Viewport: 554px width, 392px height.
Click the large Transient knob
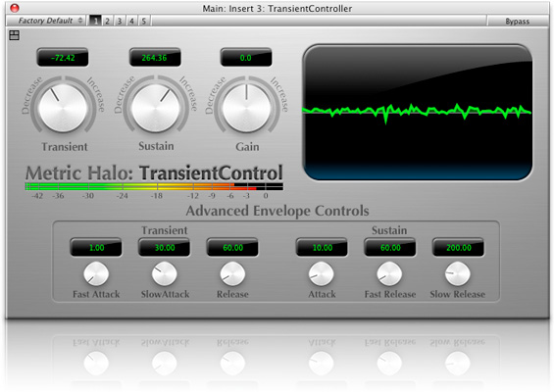tap(63, 108)
